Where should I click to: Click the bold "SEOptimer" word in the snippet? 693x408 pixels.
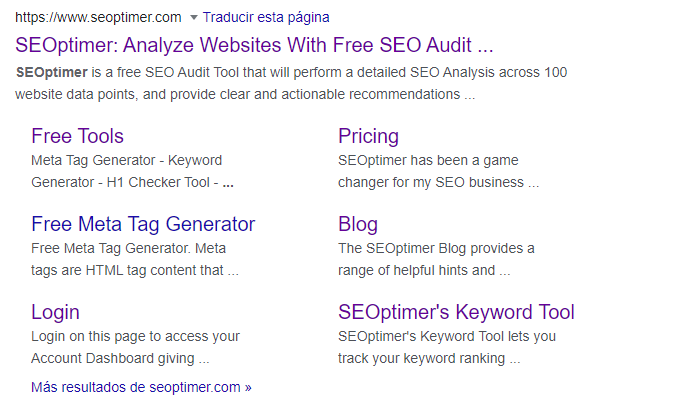pyautogui.click(x=49, y=73)
